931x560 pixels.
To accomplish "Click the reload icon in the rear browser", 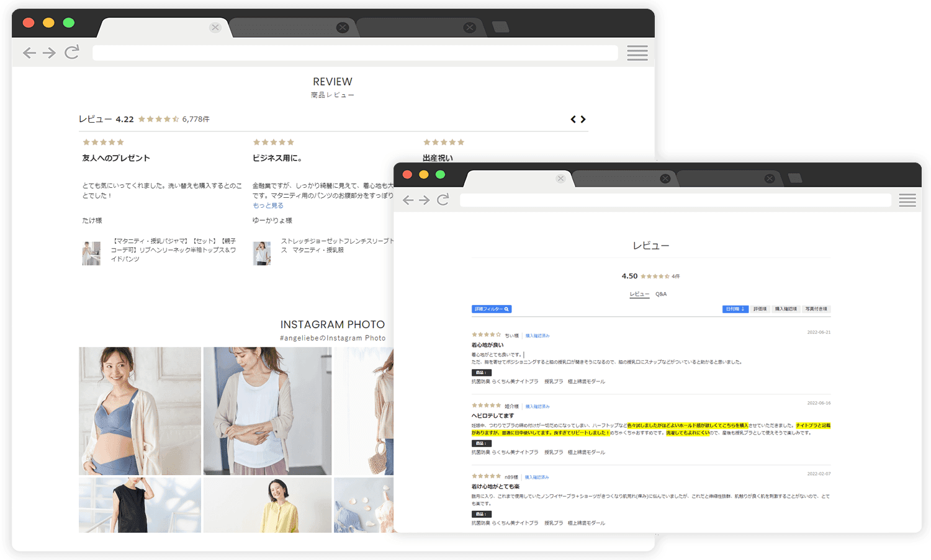I will point(72,52).
